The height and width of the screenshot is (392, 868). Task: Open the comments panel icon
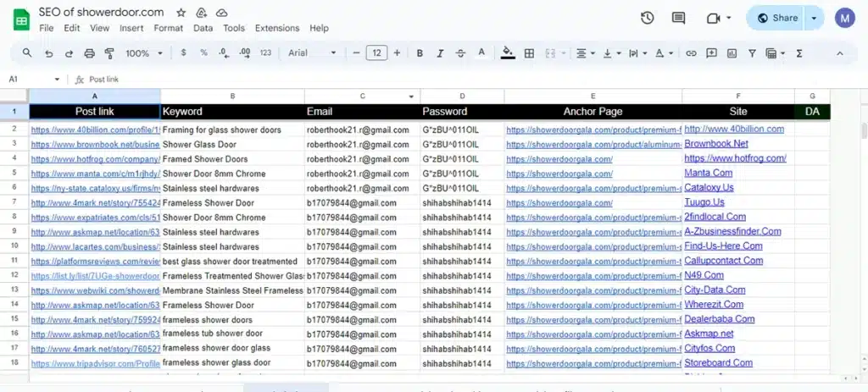click(678, 18)
